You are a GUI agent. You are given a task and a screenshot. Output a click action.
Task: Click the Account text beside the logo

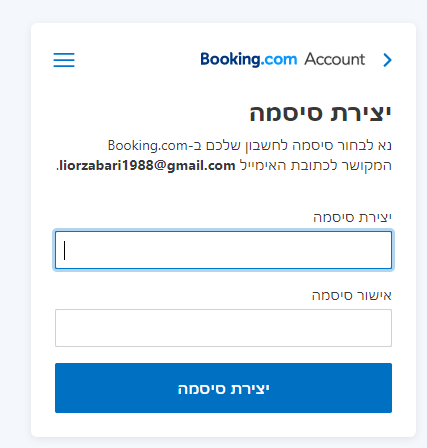click(335, 59)
